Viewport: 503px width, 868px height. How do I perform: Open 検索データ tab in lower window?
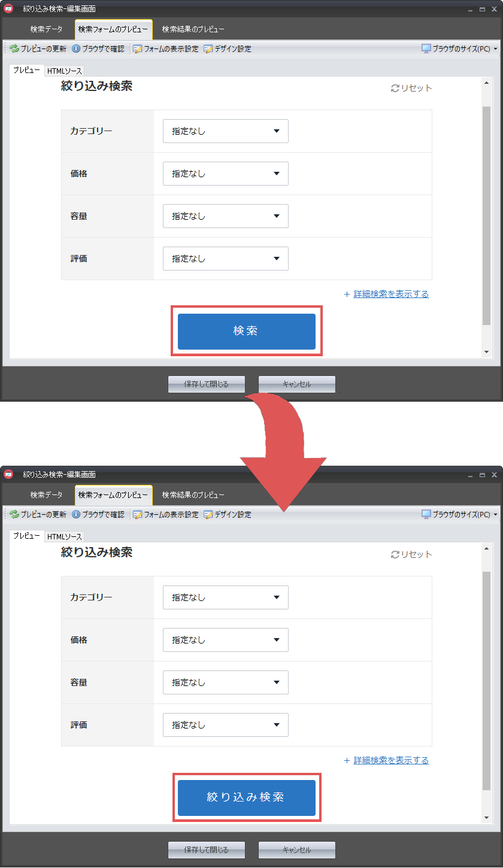pos(46,495)
